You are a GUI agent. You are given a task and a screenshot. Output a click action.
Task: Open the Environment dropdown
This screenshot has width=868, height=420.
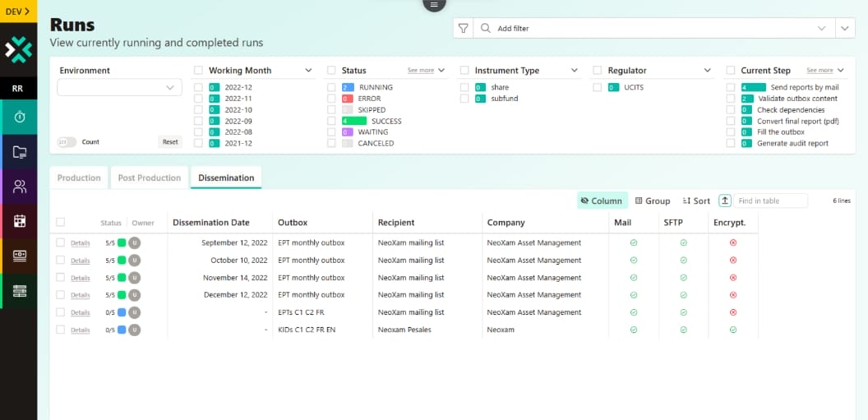click(x=120, y=87)
